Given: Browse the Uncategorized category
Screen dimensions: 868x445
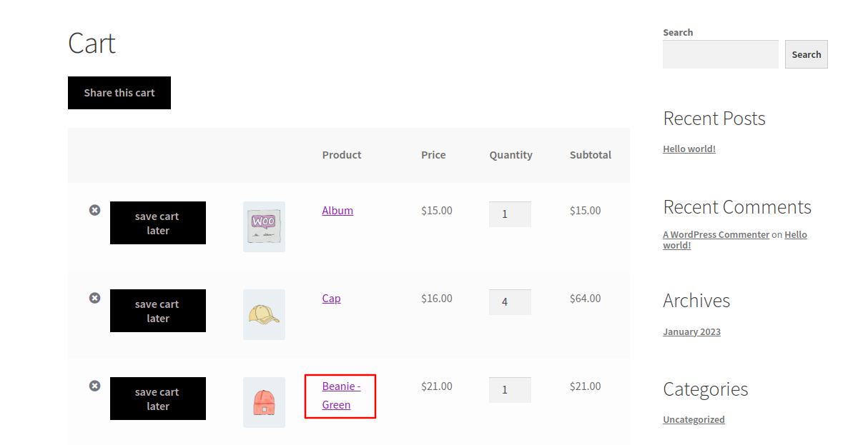Looking at the screenshot, I should click(x=694, y=419).
